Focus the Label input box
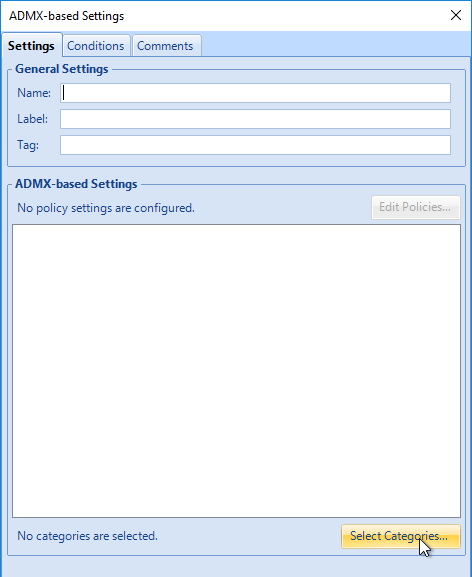The image size is (472, 577). (255, 119)
